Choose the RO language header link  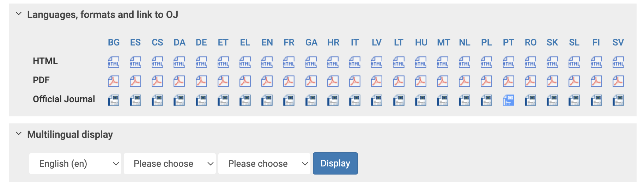[x=530, y=42]
